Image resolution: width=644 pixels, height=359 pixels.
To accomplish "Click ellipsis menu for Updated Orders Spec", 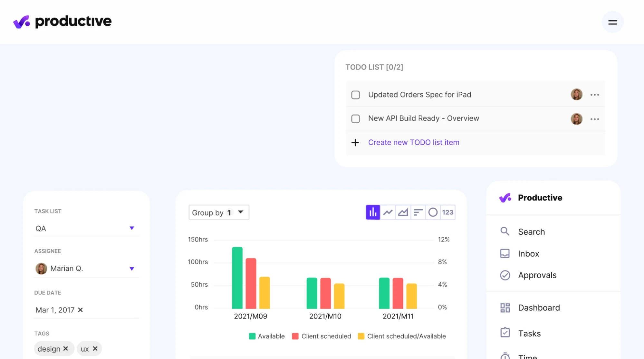I will [595, 94].
